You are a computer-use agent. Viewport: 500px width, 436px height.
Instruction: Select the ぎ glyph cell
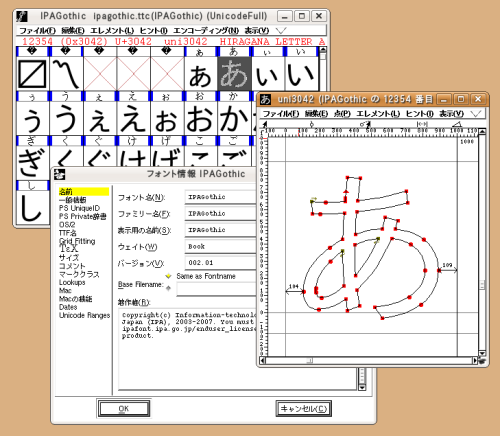tap(32, 162)
